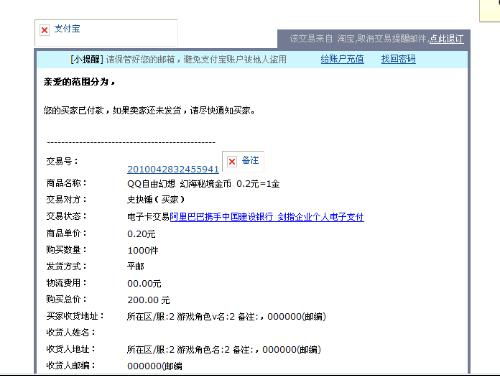Click the 收货人邮编 label
Image resolution: width=500 pixels, height=376 pixels.
click(x=71, y=366)
